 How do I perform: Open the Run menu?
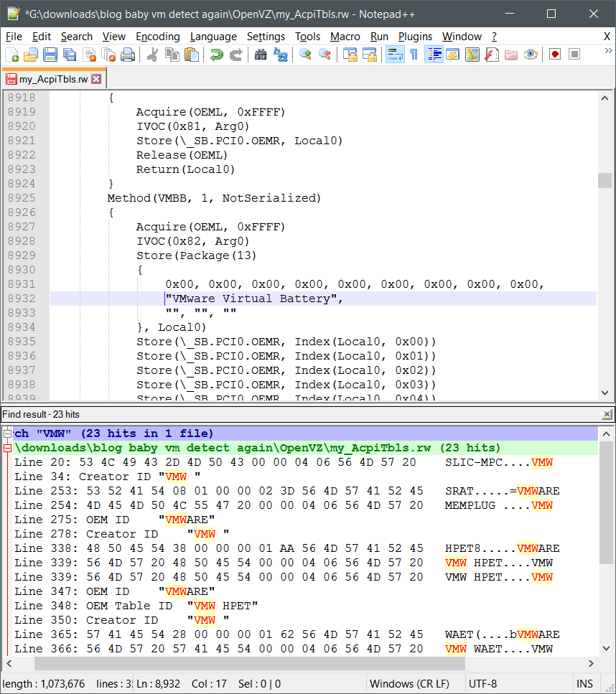[379, 37]
